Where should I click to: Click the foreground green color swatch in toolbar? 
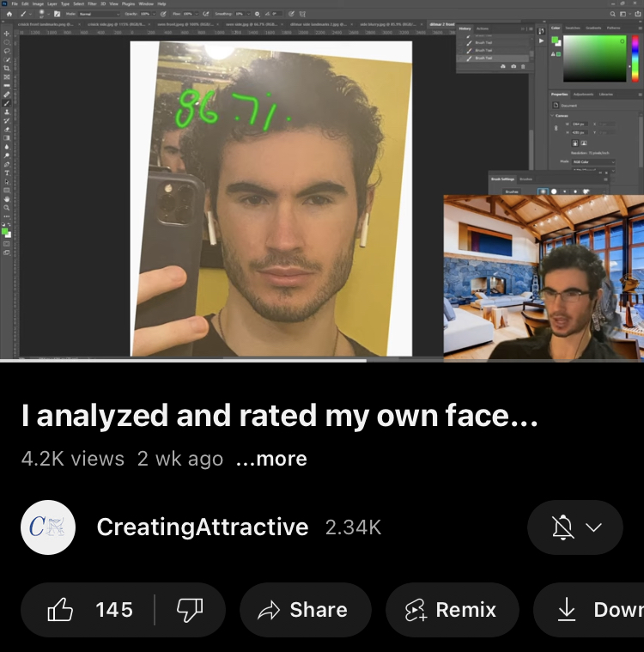tap(4, 231)
